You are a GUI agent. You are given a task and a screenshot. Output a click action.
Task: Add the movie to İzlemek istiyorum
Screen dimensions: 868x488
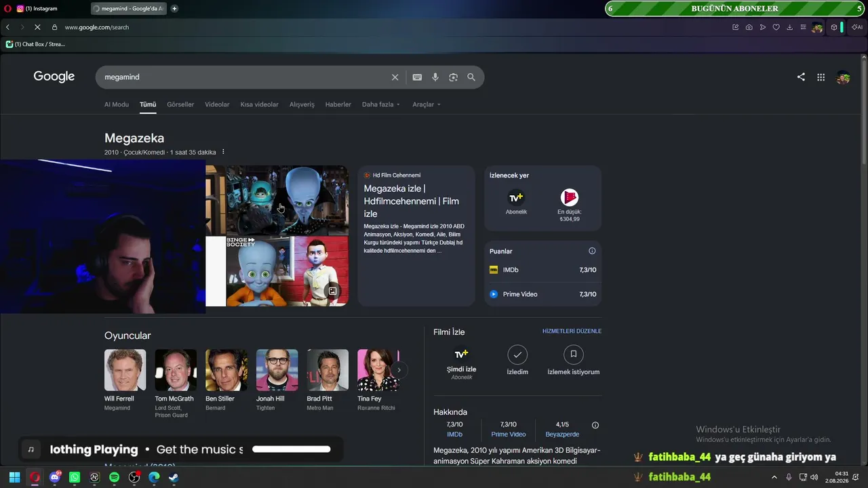coord(573,361)
